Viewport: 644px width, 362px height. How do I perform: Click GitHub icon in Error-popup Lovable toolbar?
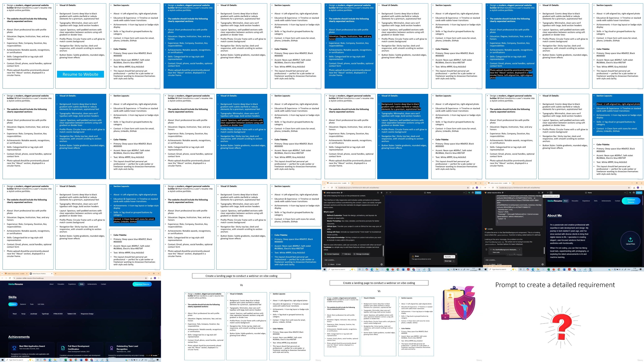(473, 193)
